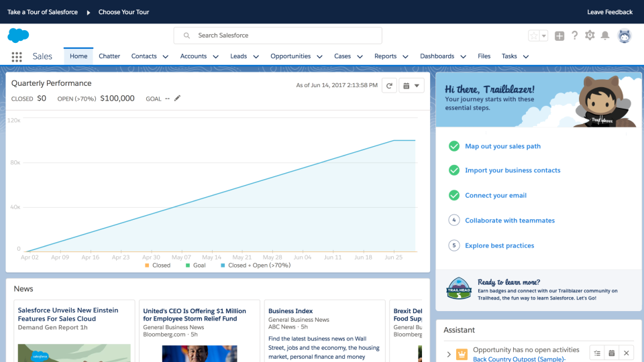
Task: Click Choose Your Tour
Action: coord(123,12)
